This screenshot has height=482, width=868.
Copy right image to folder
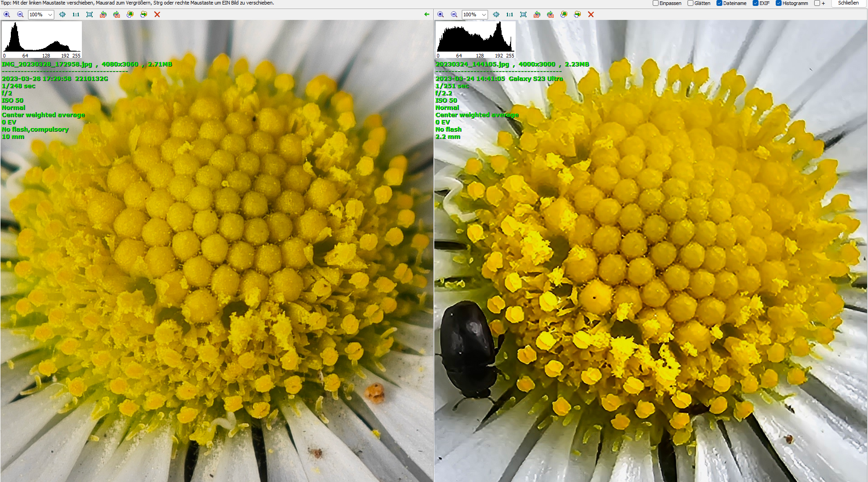[564, 14]
